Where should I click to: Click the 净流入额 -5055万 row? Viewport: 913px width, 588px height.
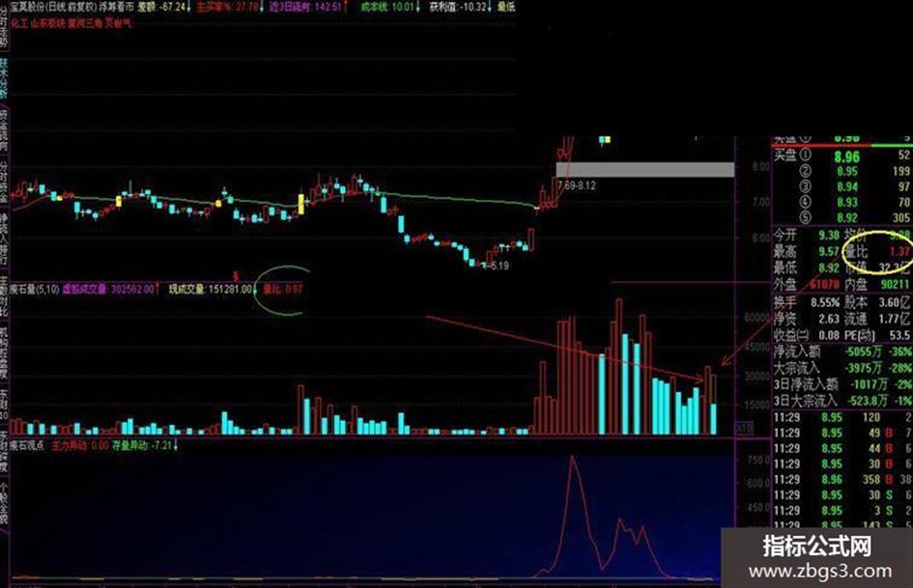(x=842, y=351)
